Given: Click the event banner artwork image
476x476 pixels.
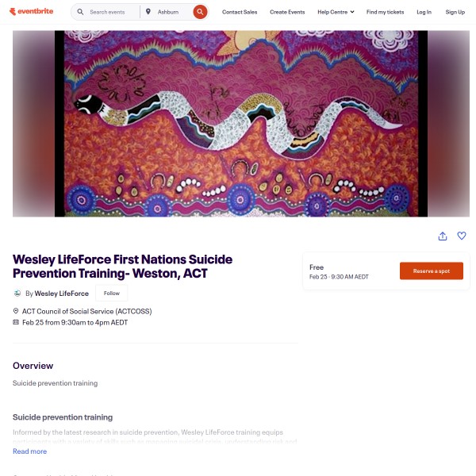Looking at the screenshot, I should [x=241, y=124].
